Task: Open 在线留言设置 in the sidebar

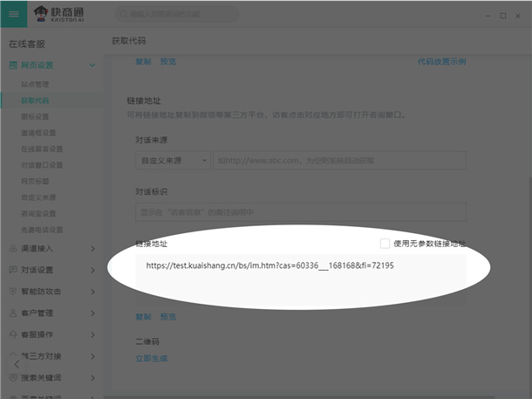Action: [42, 148]
